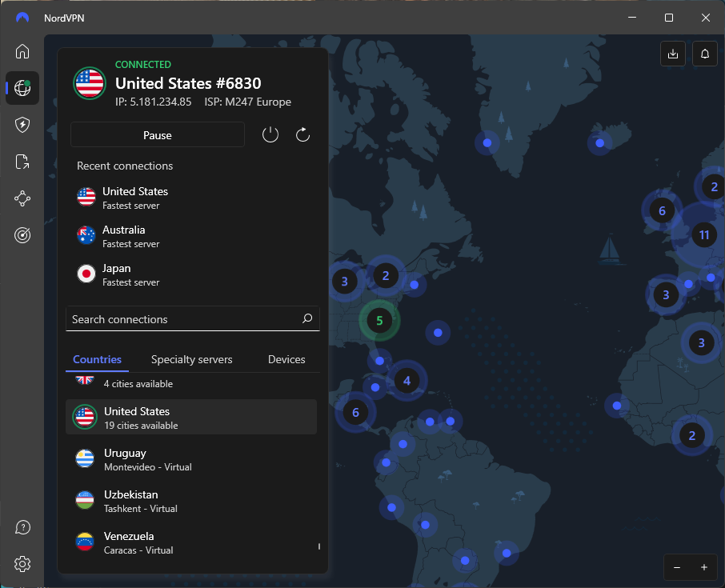Image resolution: width=725 pixels, height=588 pixels.
Task: Click the Greenland server dot on map
Action: [x=487, y=143]
